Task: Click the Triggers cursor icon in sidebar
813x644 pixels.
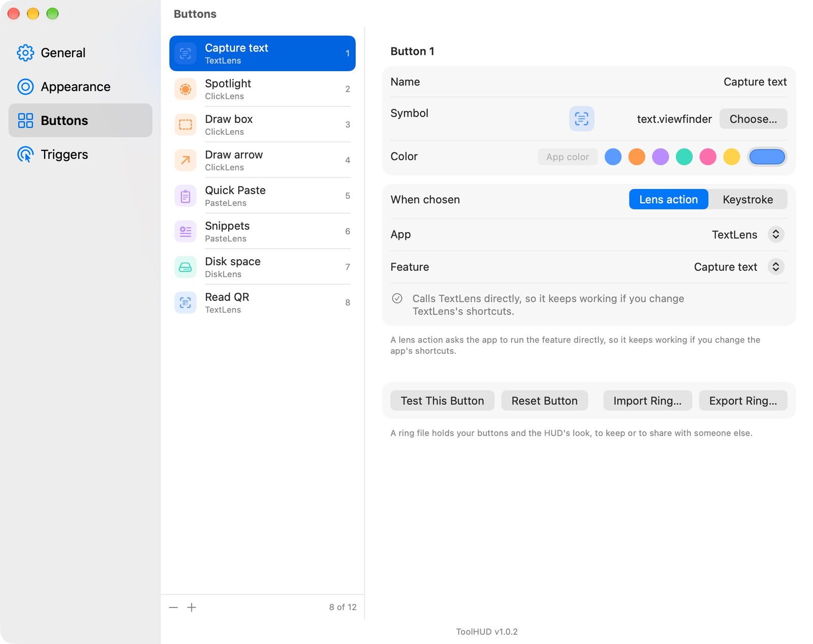Action: [25, 155]
